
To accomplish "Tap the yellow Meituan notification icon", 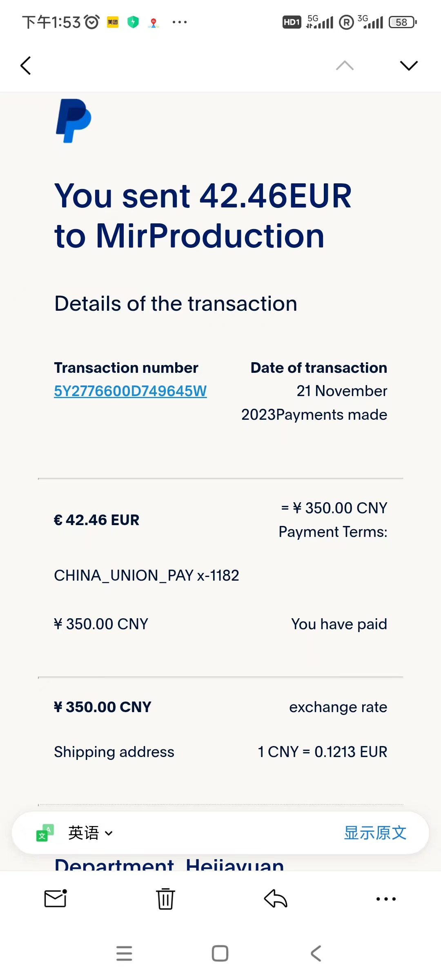I will click(113, 22).
